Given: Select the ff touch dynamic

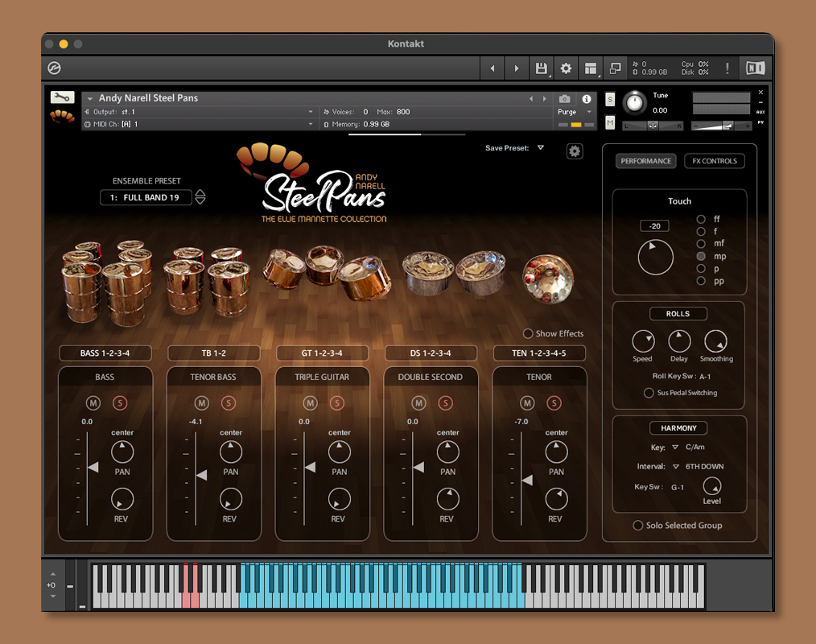Looking at the screenshot, I should coord(701,219).
